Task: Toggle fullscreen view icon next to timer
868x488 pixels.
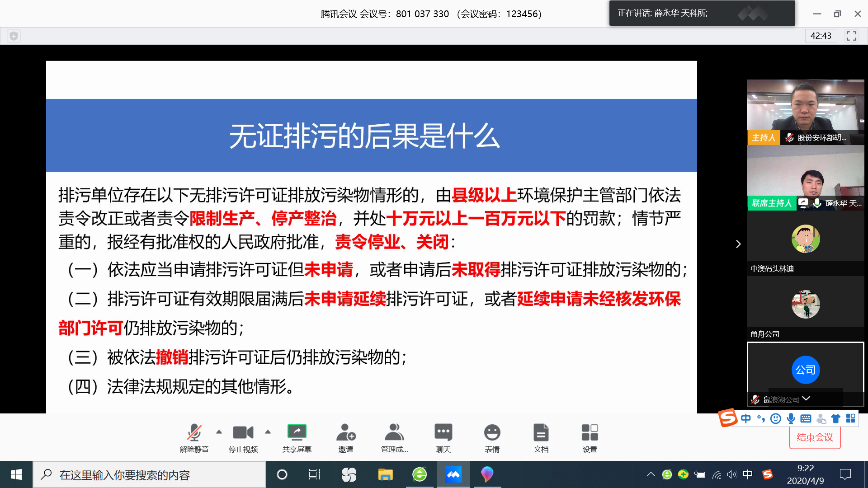Action: pyautogui.click(x=851, y=36)
